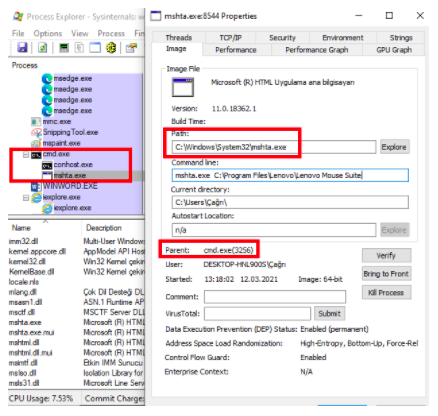Click the VirusTotal Submit button
438x416 pixels.
(329, 314)
